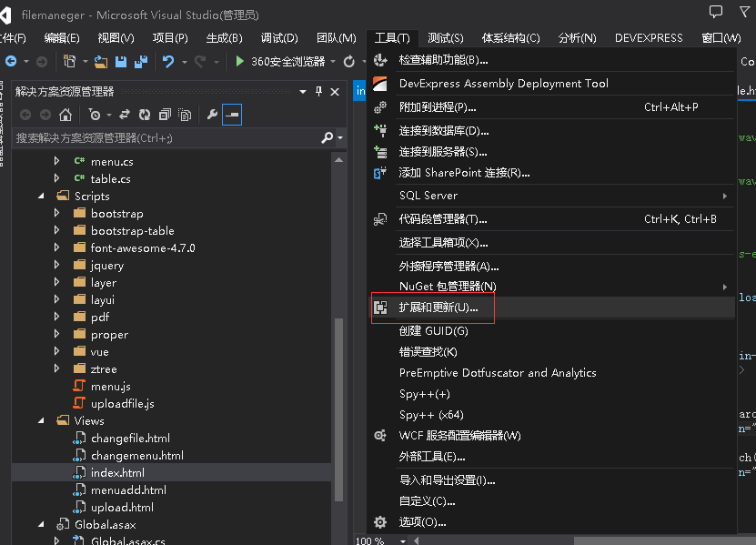Open the 生成(B) menu

pyautogui.click(x=224, y=38)
